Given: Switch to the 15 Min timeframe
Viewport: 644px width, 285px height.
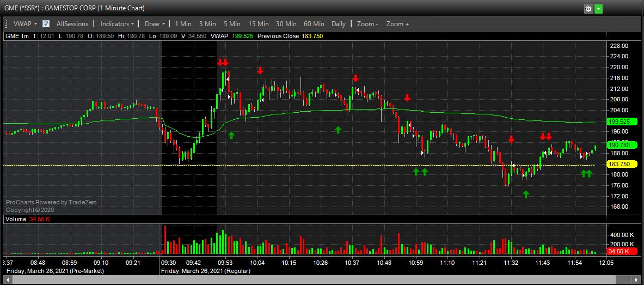Looking at the screenshot, I should tap(259, 24).
